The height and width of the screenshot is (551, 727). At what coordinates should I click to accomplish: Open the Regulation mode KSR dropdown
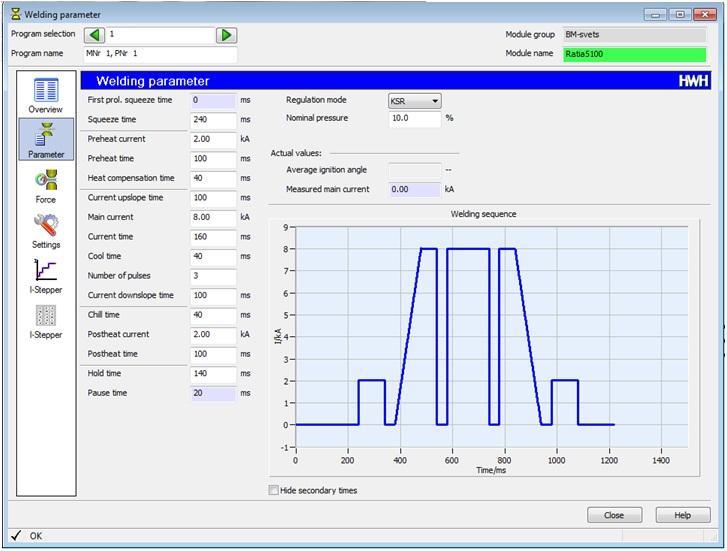(x=415, y=101)
